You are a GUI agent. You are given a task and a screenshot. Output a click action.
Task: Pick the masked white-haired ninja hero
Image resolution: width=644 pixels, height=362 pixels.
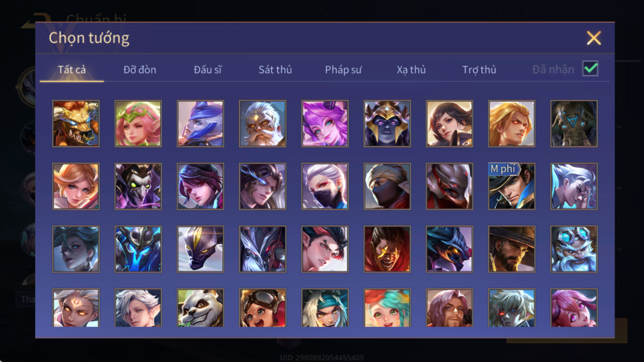[325, 186]
